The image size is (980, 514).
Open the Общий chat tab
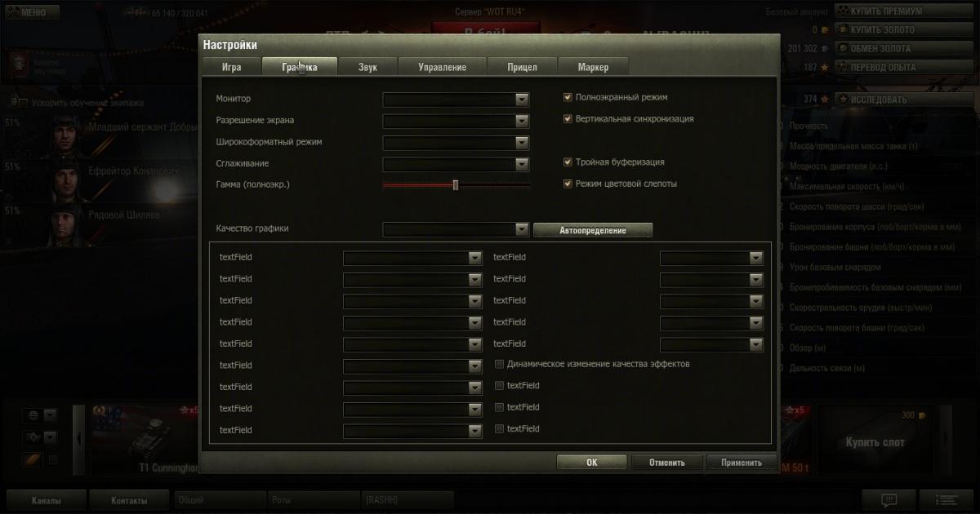pos(219,499)
